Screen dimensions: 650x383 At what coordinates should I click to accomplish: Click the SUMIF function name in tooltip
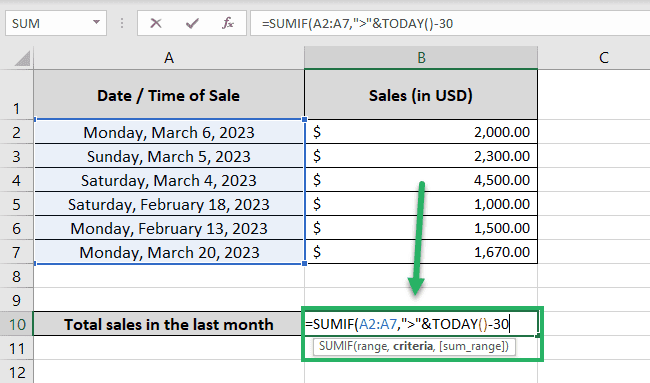click(x=335, y=346)
